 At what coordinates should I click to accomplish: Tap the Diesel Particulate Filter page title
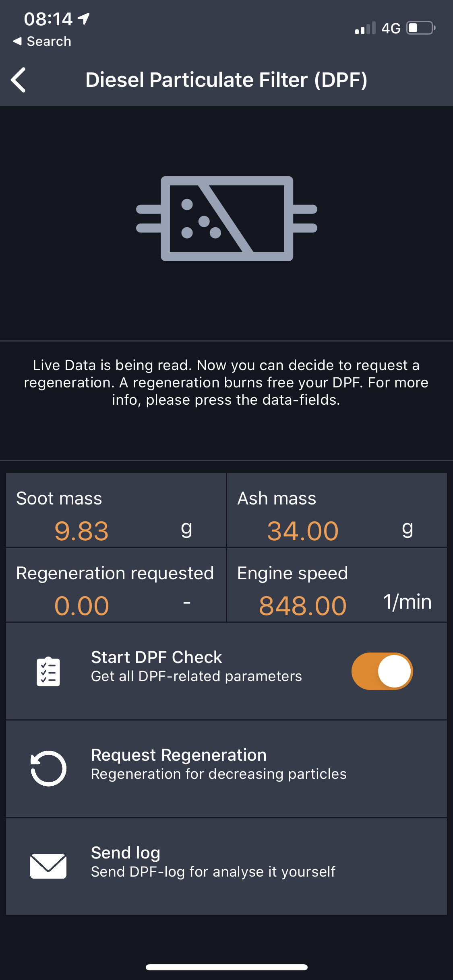(226, 80)
